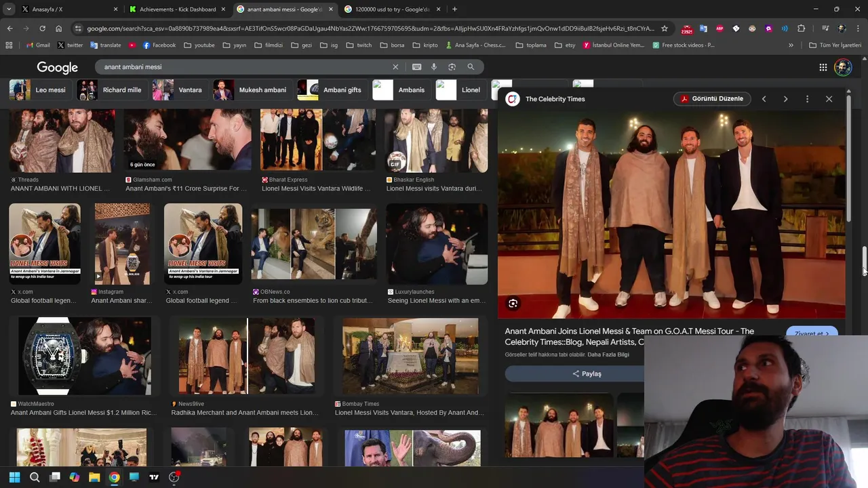The image size is (868, 488).
Task: Open the kripto bookmark folder
Action: coord(425,45)
